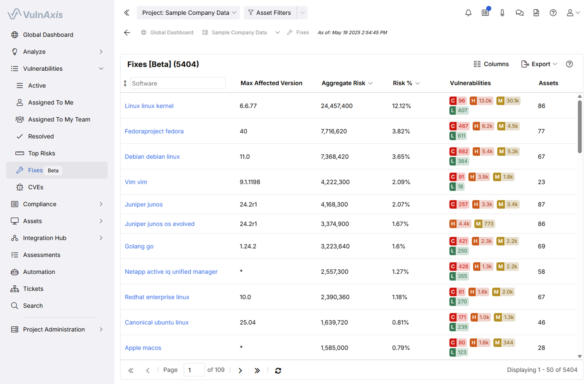Click the Software filter input field
Viewport: 588px width, 384px height.
pyautogui.click(x=178, y=83)
